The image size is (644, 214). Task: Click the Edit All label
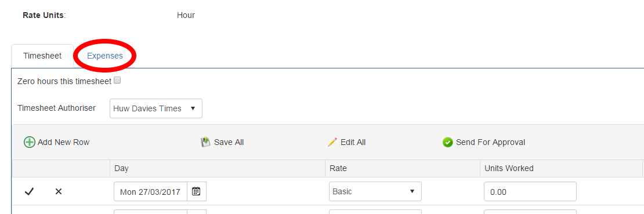click(x=353, y=142)
